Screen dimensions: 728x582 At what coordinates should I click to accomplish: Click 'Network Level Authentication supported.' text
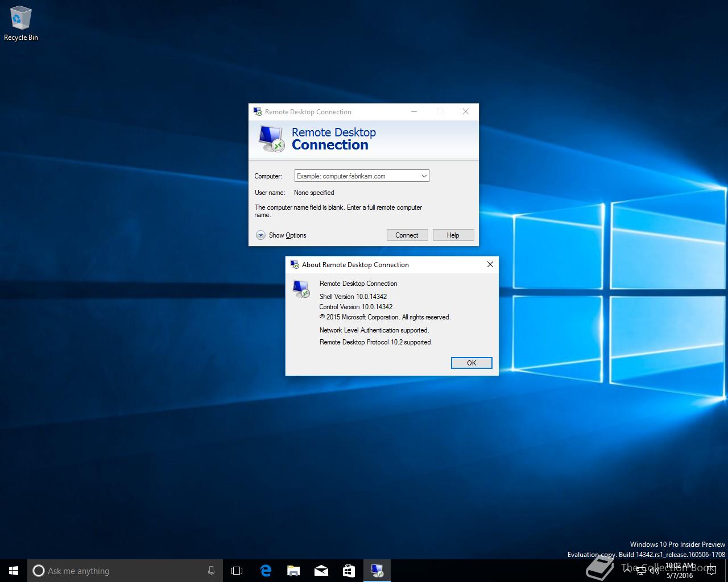374,330
